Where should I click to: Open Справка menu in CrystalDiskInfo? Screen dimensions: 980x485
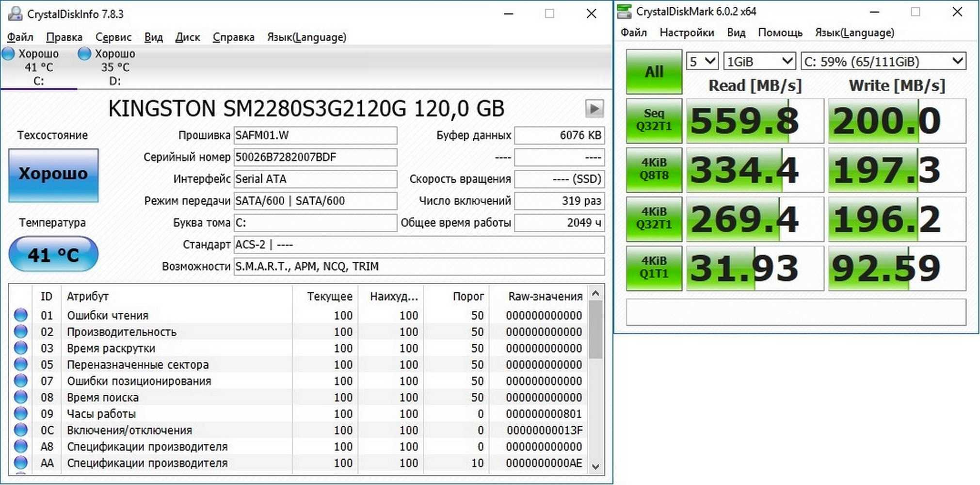click(233, 37)
